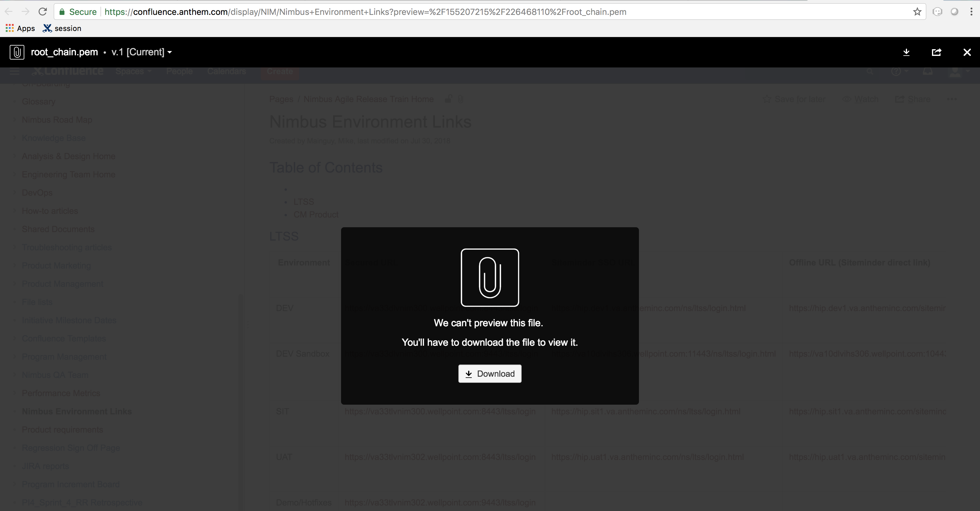Open People in the Confluence header
Image resolution: width=980 pixels, height=511 pixels.
click(180, 71)
